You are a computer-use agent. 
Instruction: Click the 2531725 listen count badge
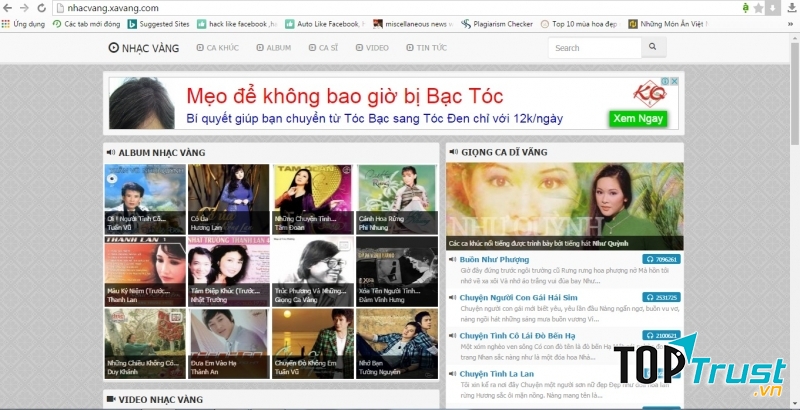[661, 297]
